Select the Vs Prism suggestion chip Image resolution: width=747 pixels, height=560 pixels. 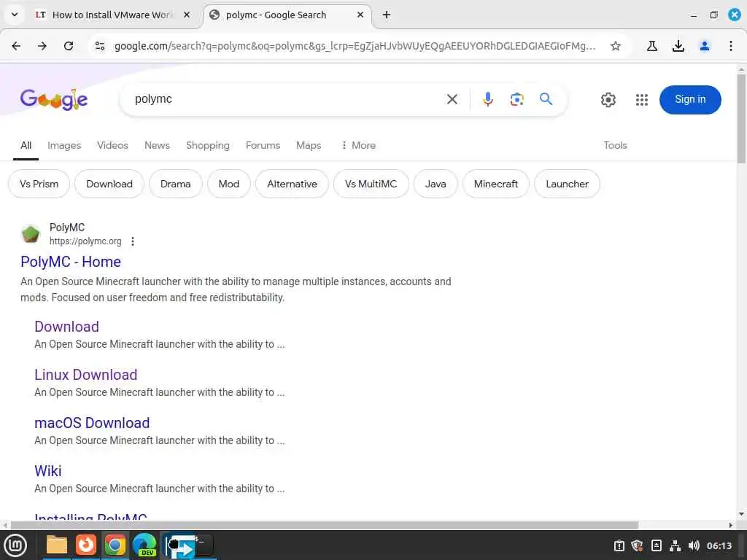(x=39, y=184)
